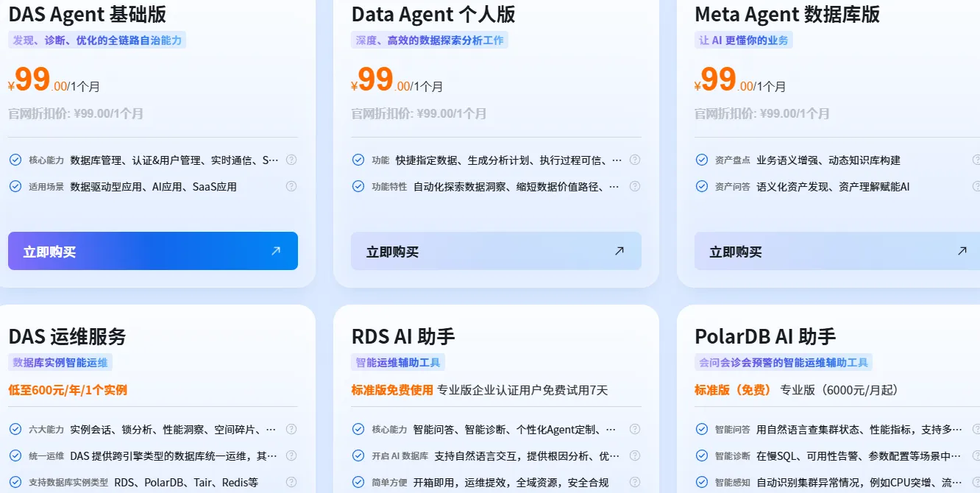Open help icon for DAS 运维服务 六大能力 row

click(x=291, y=429)
